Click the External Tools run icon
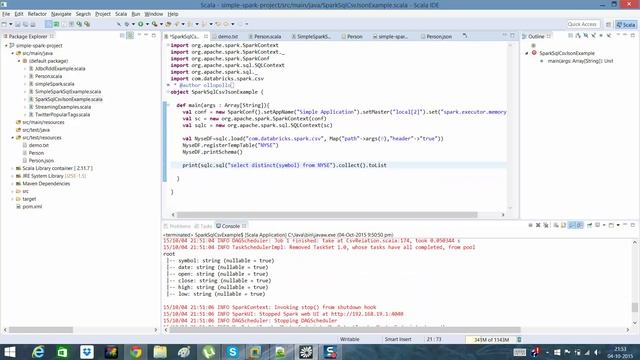The width and height of the screenshot is (640, 360). [154, 24]
